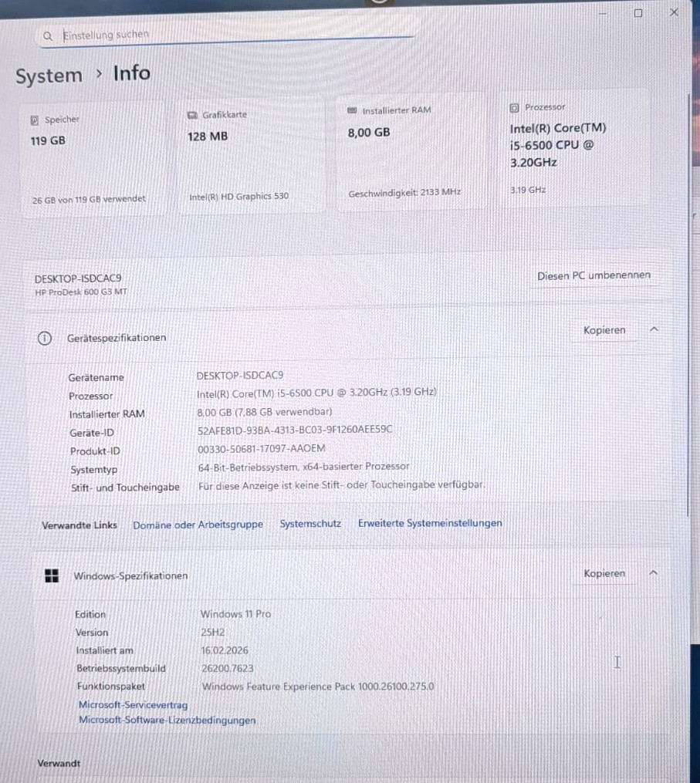The image size is (700, 783).
Task: Click the Speicher storage icon
Action: click(x=35, y=120)
